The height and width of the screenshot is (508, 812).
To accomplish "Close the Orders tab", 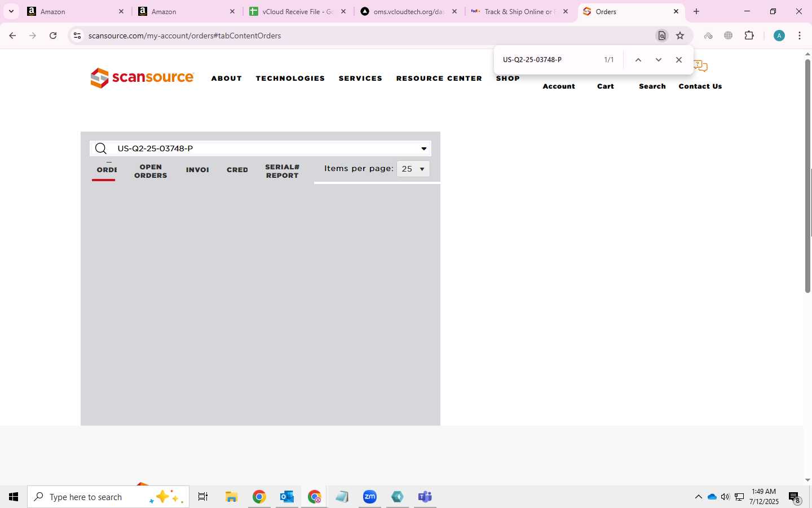I will 676,11.
